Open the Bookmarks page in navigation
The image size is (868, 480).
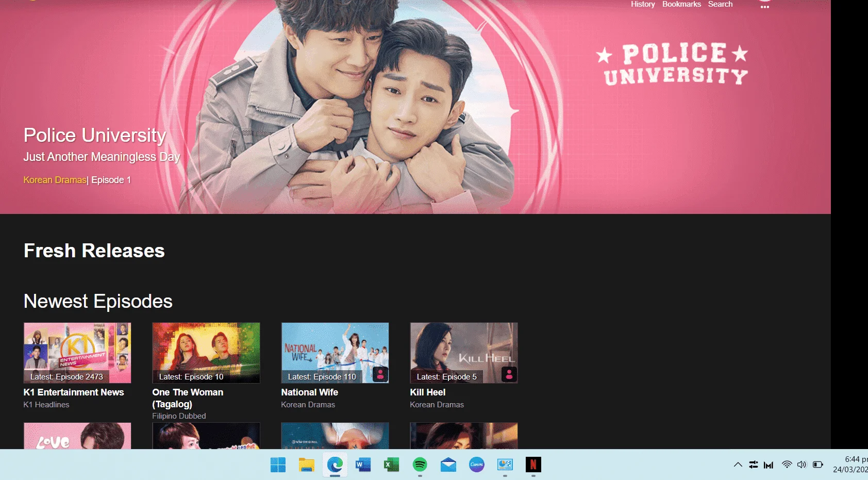pos(681,4)
